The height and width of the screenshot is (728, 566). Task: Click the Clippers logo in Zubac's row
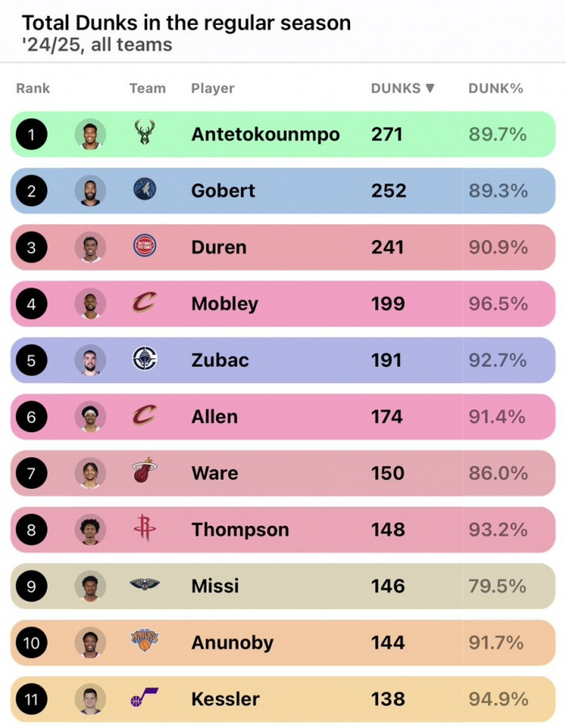[145, 360]
